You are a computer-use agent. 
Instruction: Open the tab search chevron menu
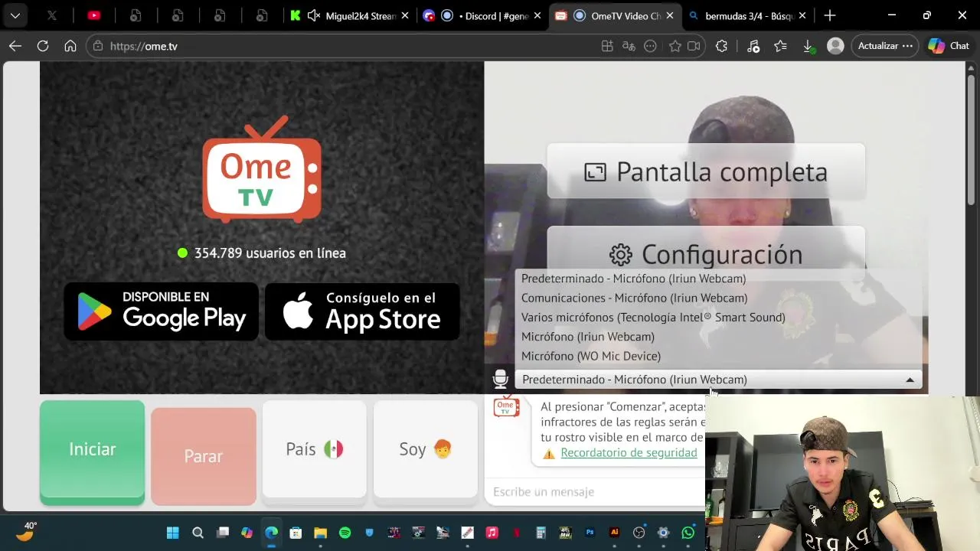pos(15,15)
